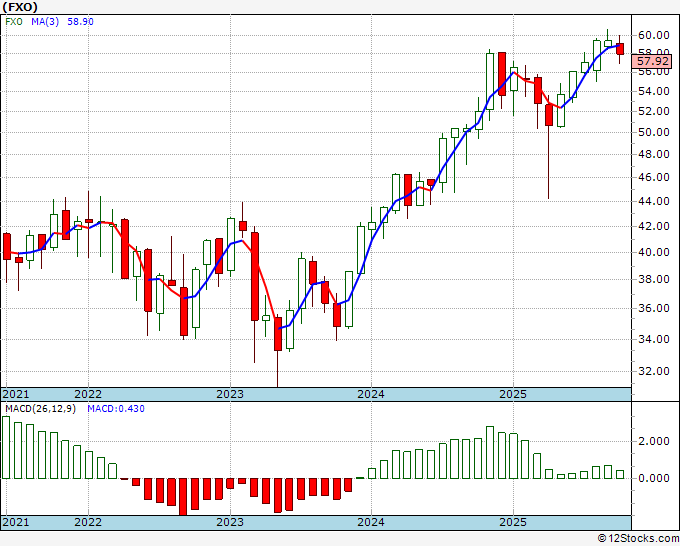680x546 pixels.
Task: Click 2023 on the price chart timeline
Action: click(x=230, y=394)
